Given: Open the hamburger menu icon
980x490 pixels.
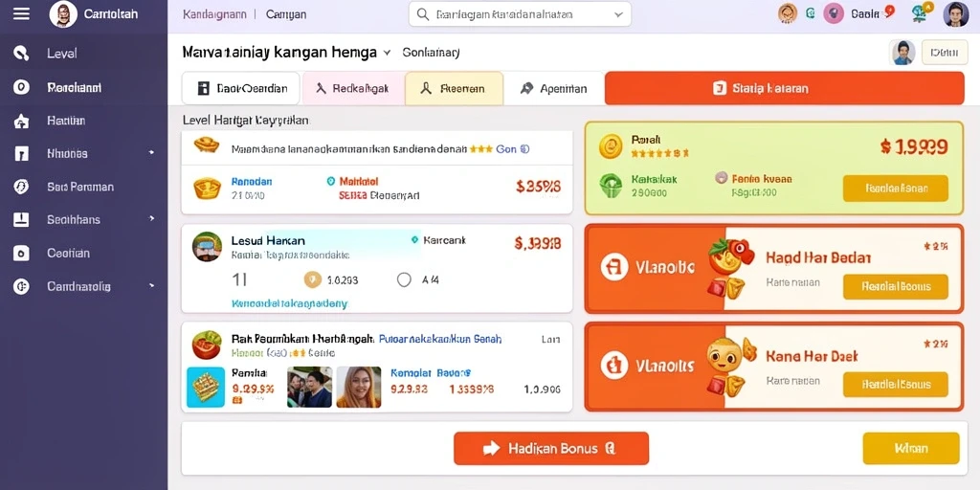Looking at the screenshot, I should click(21, 13).
